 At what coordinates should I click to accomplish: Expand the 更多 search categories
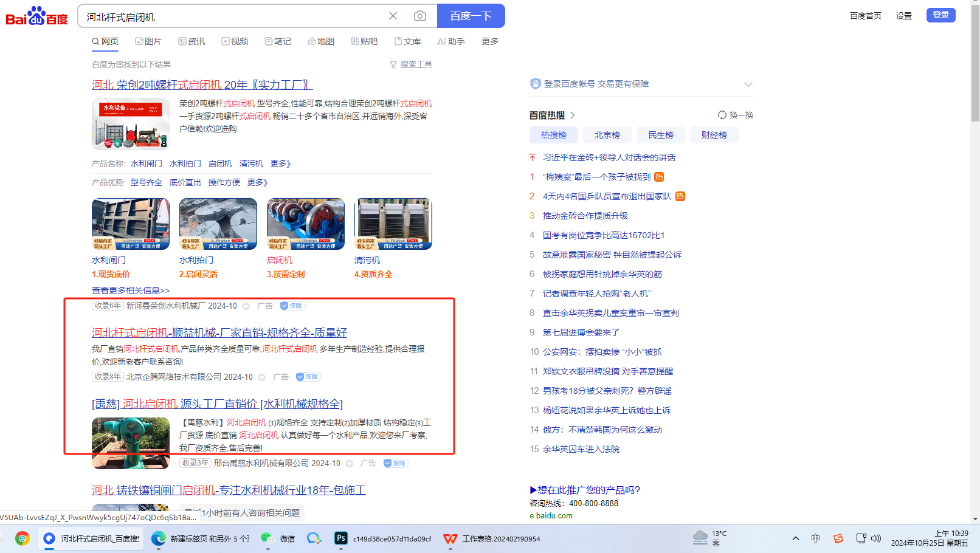click(490, 41)
